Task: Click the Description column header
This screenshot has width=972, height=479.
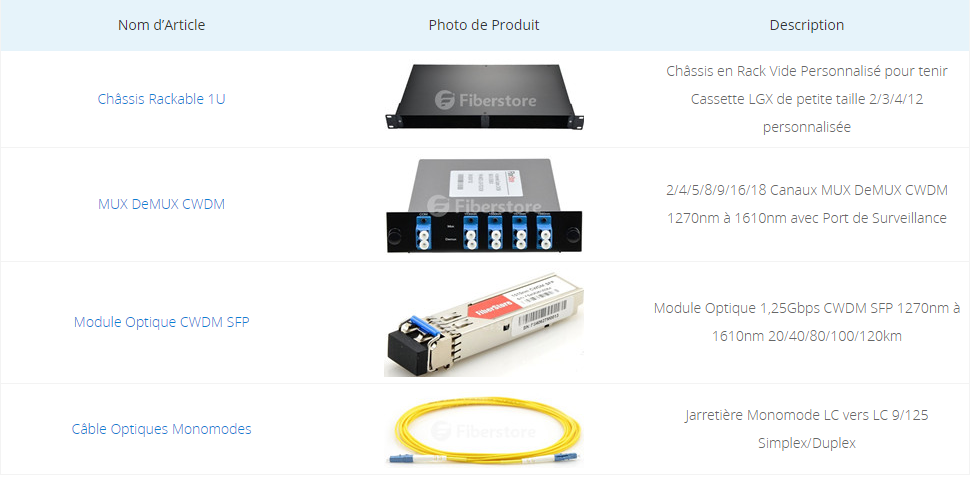Action: pyautogui.click(x=806, y=25)
